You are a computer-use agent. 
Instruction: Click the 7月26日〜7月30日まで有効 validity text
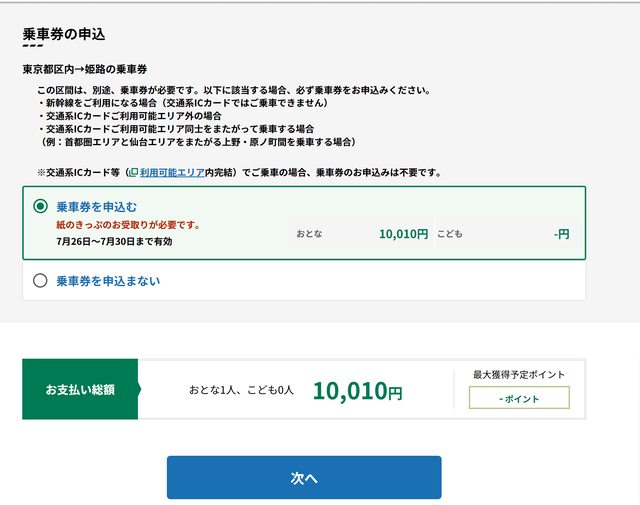(114, 242)
